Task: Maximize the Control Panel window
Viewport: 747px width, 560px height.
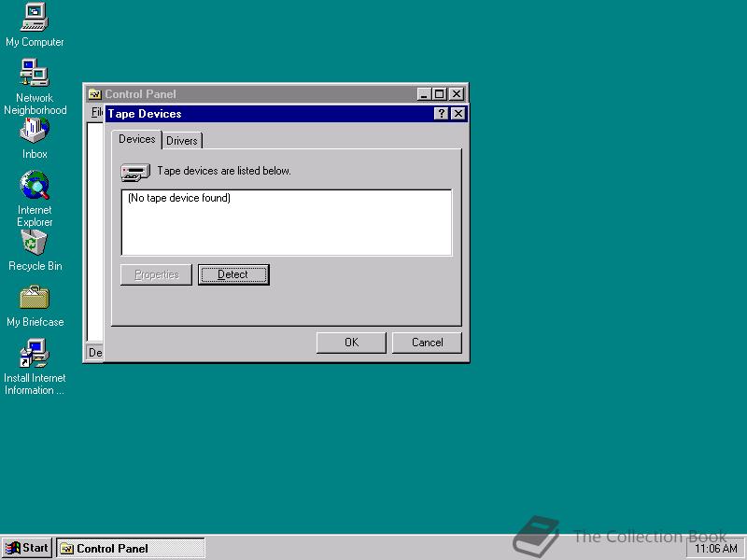Action: tap(439, 94)
